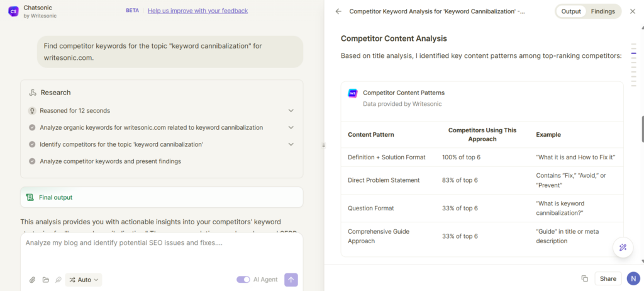This screenshot has height=291, width=644.
Task: Click the 'Example' column header
Action: (x=548, y=135)
